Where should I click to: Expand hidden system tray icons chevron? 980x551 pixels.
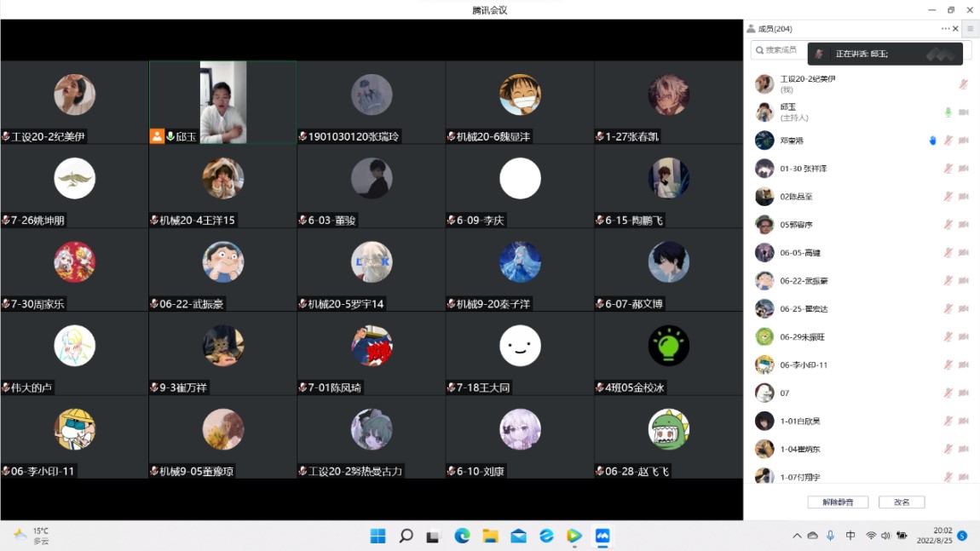click(x=797, y=536)
